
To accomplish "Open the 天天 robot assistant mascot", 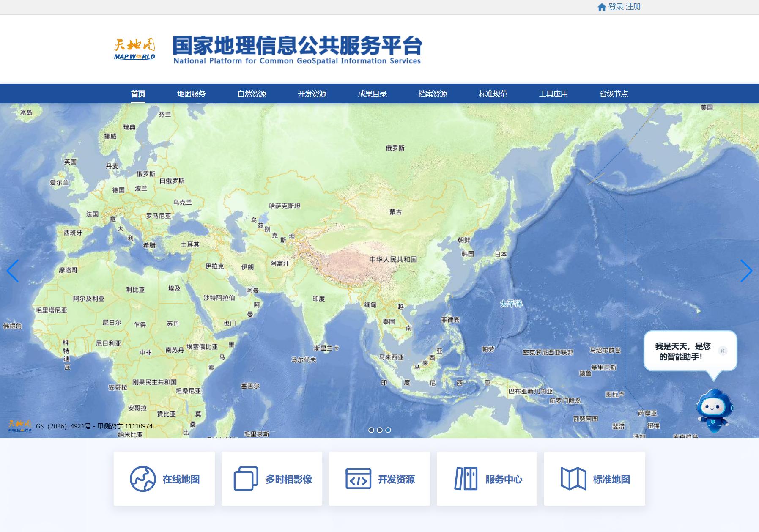I will click(715, 411).
